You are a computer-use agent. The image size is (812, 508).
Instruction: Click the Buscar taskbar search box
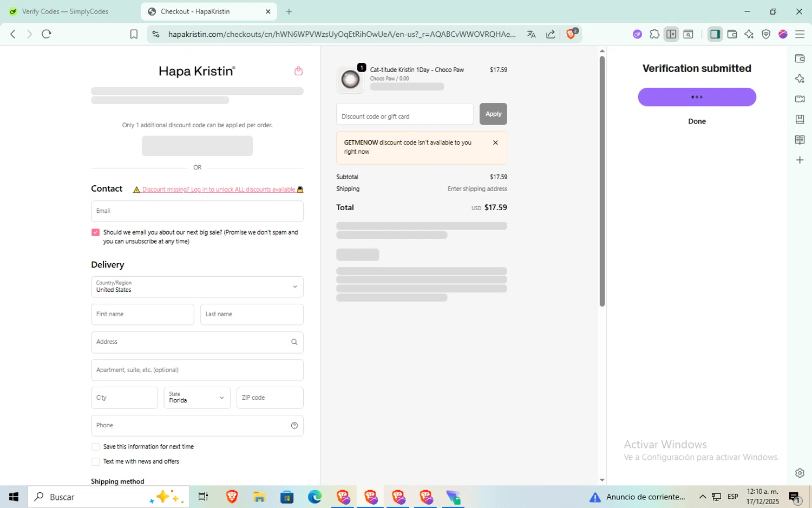[108, 497]
